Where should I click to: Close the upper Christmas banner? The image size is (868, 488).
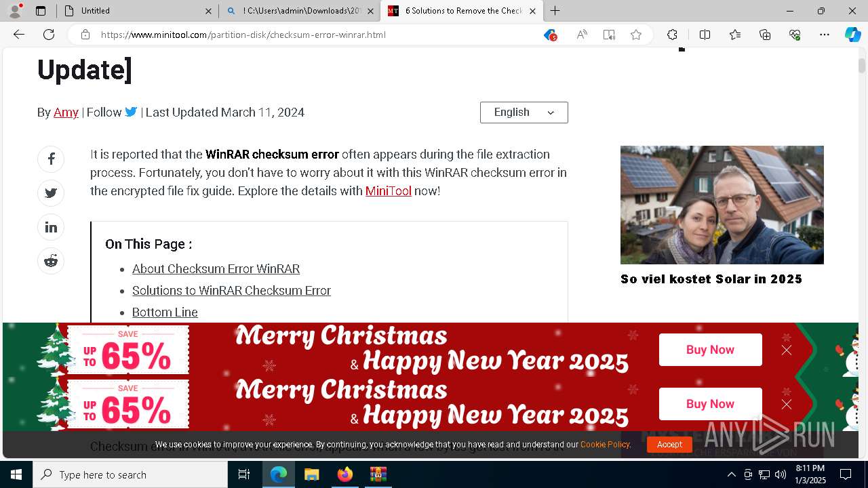point(787,350)
